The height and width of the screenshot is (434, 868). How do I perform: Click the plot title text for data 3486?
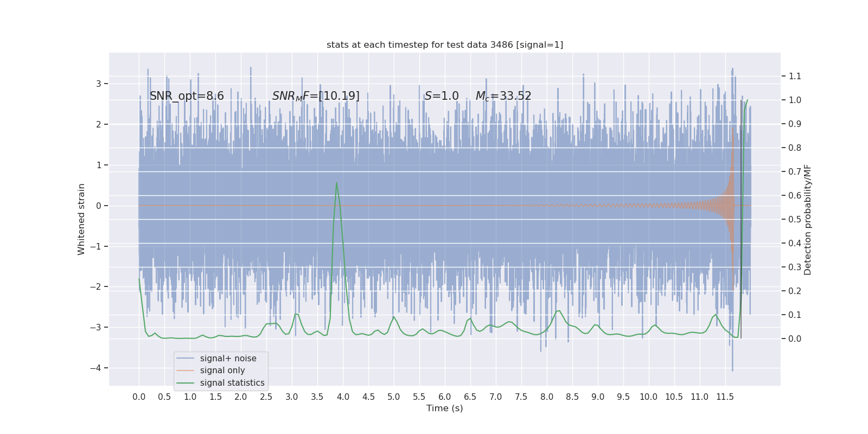(x=445, y=44)
